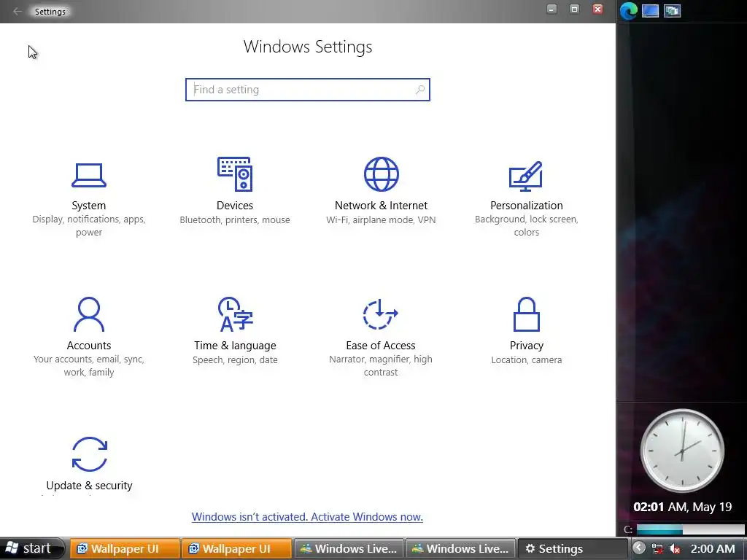Click the blue monitor icon in the sidebar

tap(650, 10)
